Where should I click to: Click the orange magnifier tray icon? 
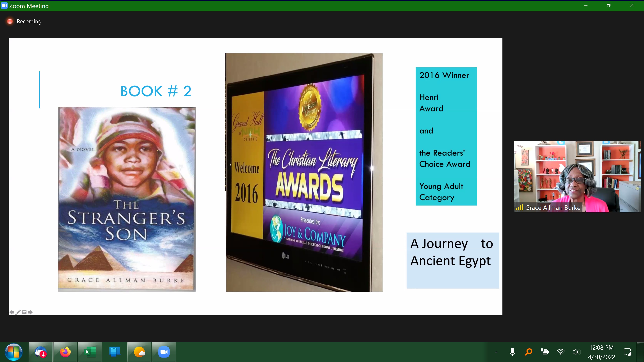click(x=528, y=352)
